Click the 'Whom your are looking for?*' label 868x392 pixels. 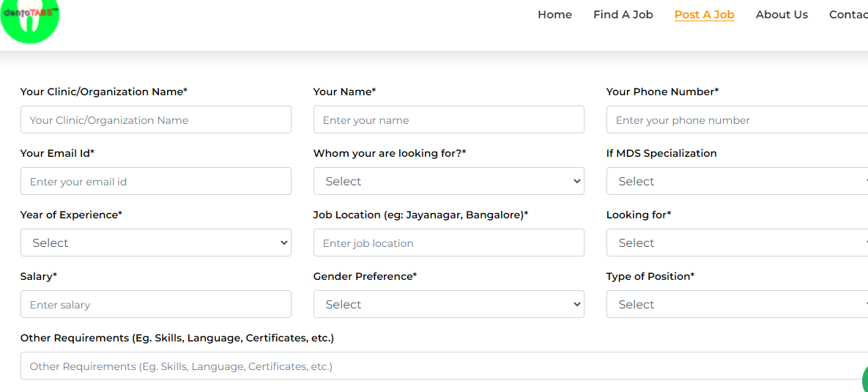click(x=390, y=153)
